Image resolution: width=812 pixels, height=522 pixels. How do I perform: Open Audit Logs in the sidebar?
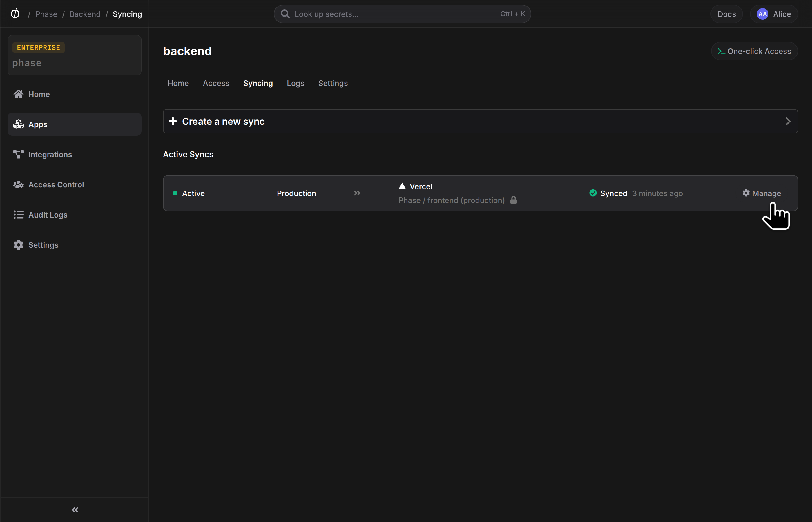(75, 215)
